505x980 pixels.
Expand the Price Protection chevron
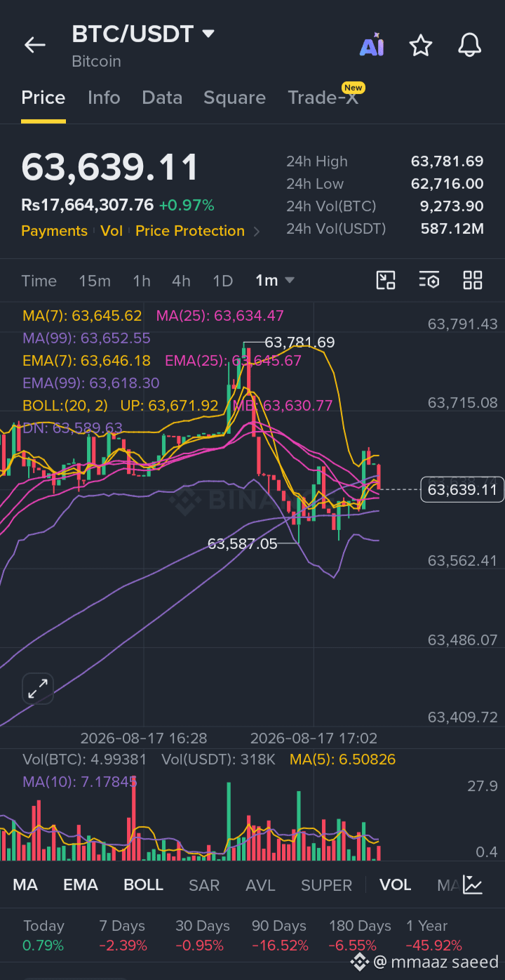point(257,232)
